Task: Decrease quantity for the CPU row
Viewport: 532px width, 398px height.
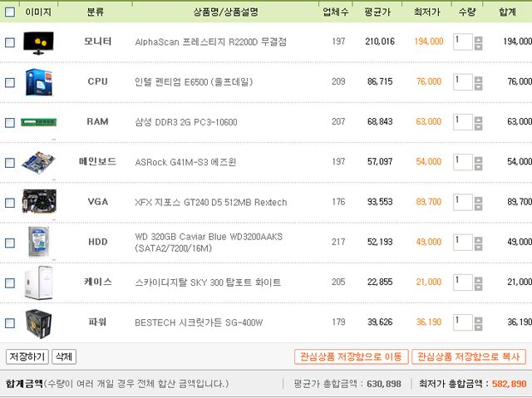Action: (479, 86)
